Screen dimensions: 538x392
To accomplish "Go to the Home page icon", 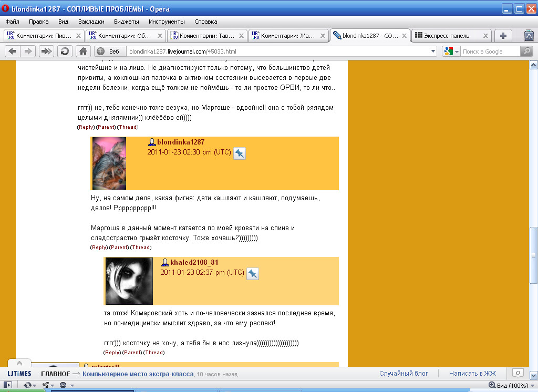I will coord(82,51).
